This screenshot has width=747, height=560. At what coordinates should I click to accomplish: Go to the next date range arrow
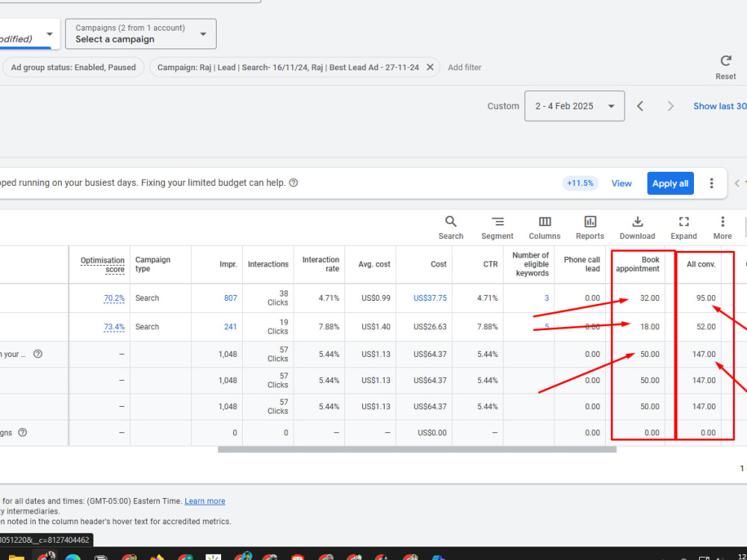tap(670, 106)
